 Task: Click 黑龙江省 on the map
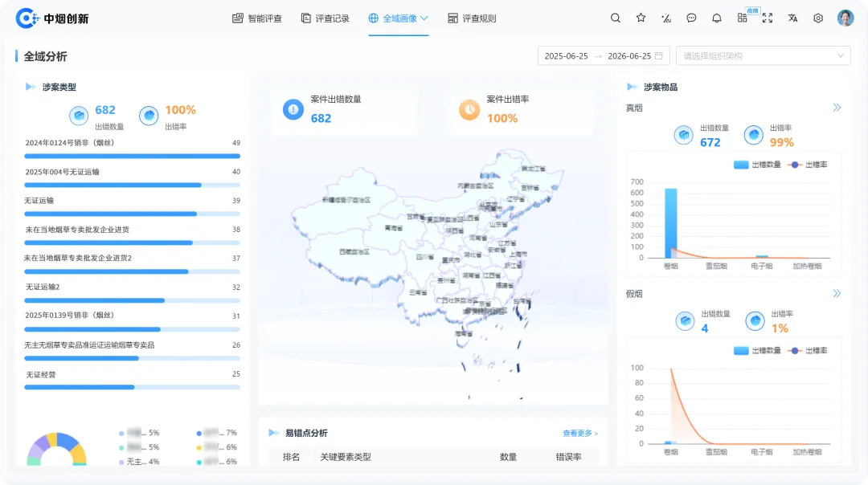coord(534,169)
